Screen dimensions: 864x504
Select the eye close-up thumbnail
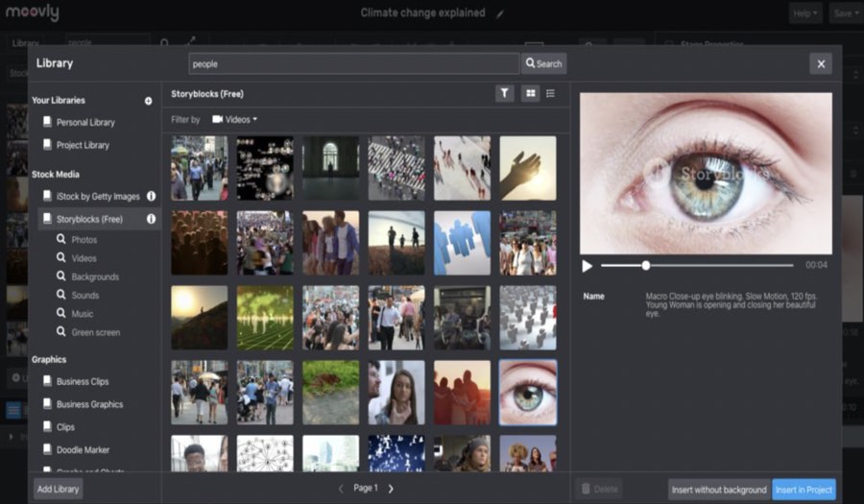[527, 393]
